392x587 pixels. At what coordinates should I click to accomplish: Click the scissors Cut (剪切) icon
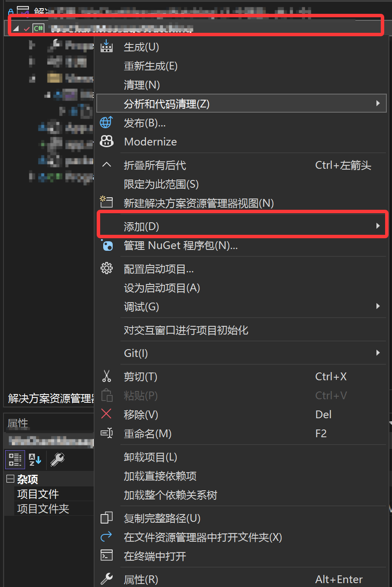click(x=107, y=376)
